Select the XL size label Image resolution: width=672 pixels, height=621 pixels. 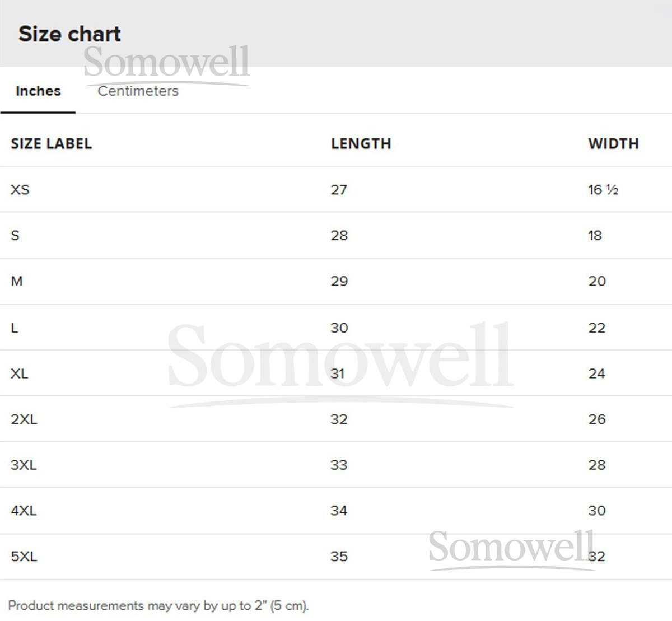click(19, 373)
